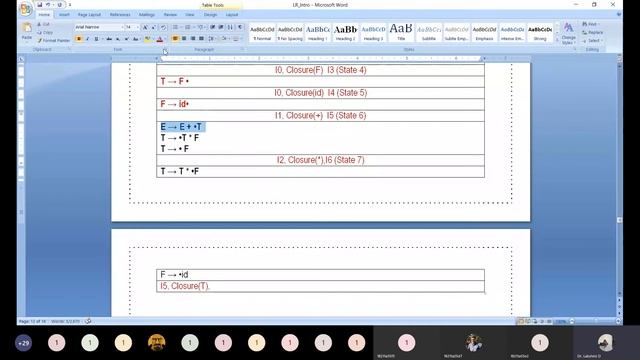Open the Office button menu
The image size is (640, 360).
coord(25,8)
